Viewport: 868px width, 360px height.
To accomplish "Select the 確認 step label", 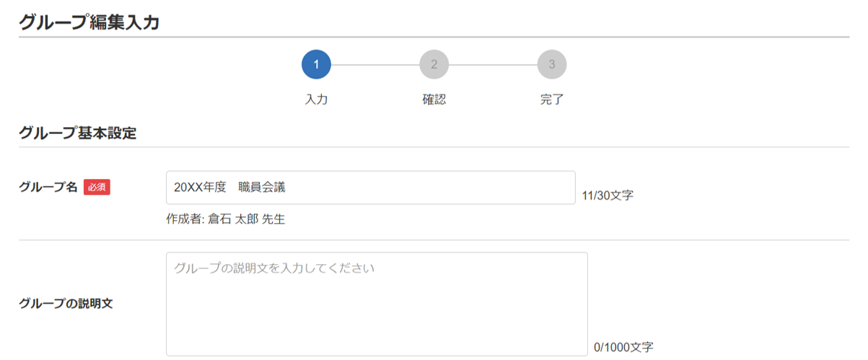I will (434, 100).
